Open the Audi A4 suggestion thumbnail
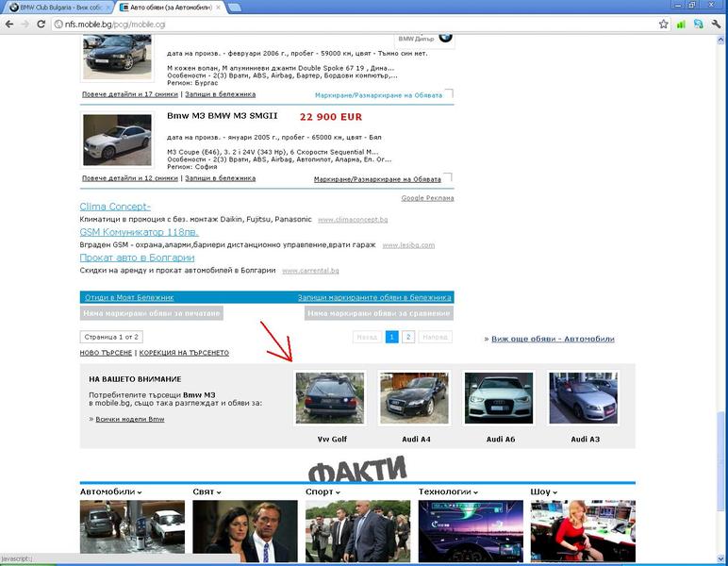 click(x=415, y=398)
